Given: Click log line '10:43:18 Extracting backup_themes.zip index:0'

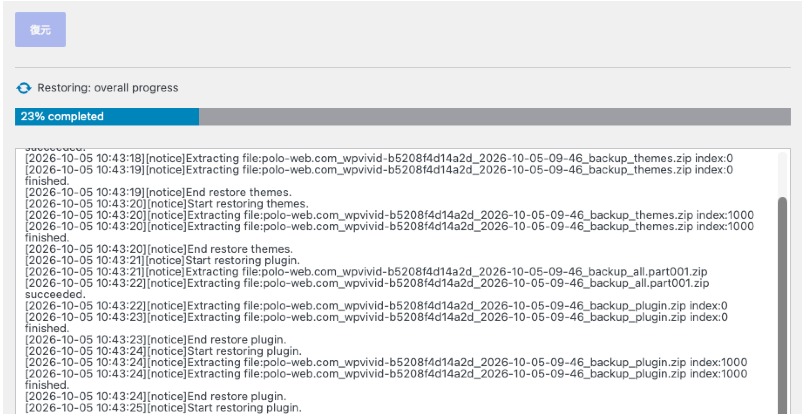Looking at the screenshot, I should click(379, 159).
